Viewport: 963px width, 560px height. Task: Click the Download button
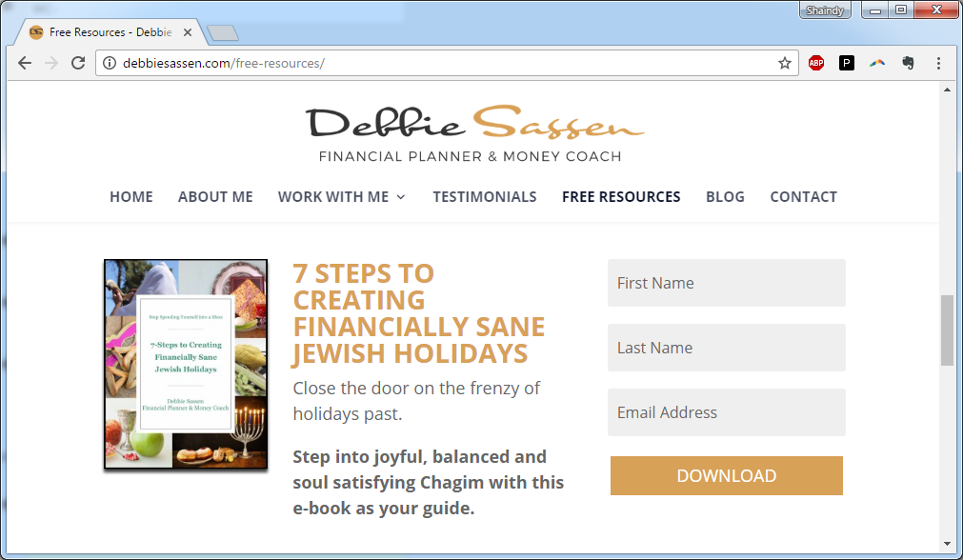727,476
